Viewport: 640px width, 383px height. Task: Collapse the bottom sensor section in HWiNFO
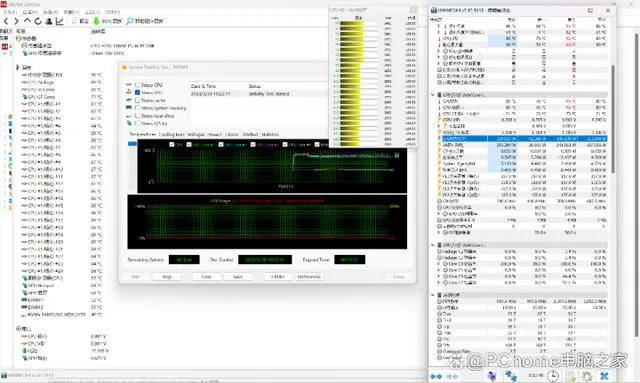[x=433, y=295]
